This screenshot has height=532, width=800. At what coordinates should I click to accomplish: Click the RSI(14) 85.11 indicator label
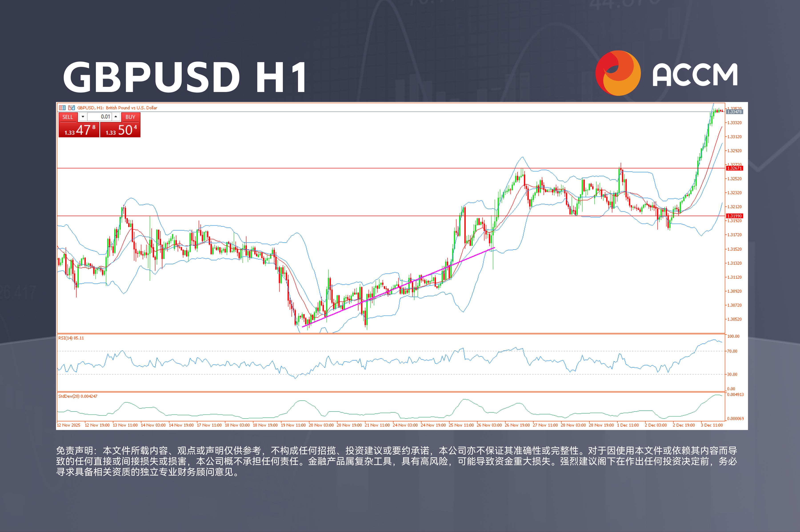point(71,338)
